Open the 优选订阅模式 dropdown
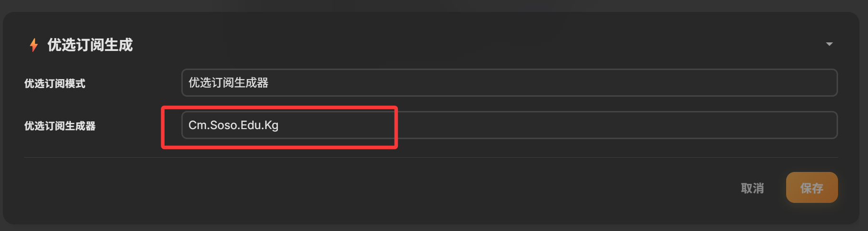 point(509,83)
